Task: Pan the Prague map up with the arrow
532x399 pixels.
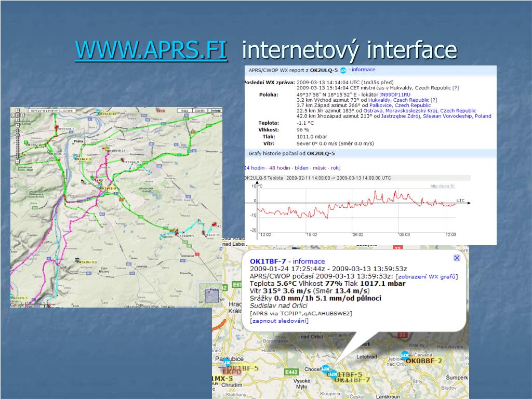Action: click(18, 110)
